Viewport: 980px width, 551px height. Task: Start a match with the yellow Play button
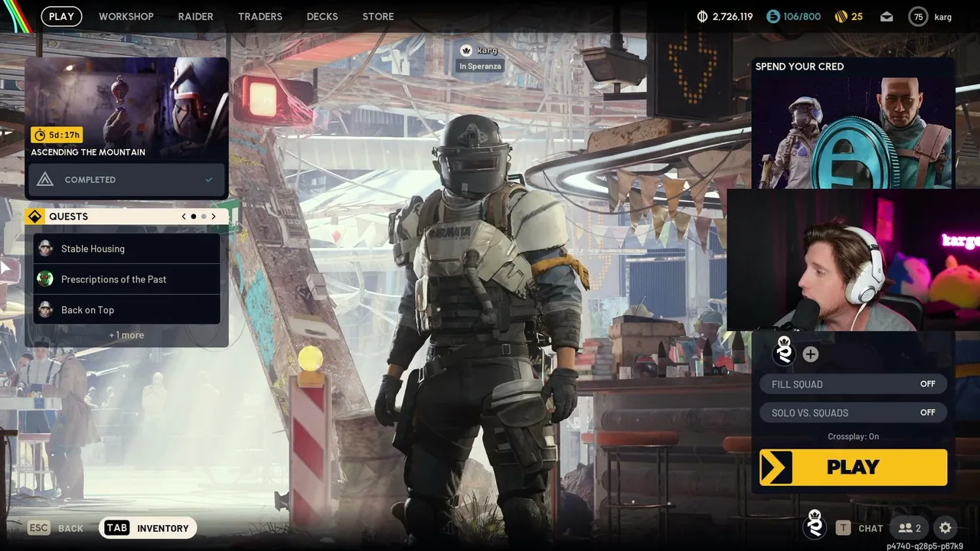click(854, 468)
